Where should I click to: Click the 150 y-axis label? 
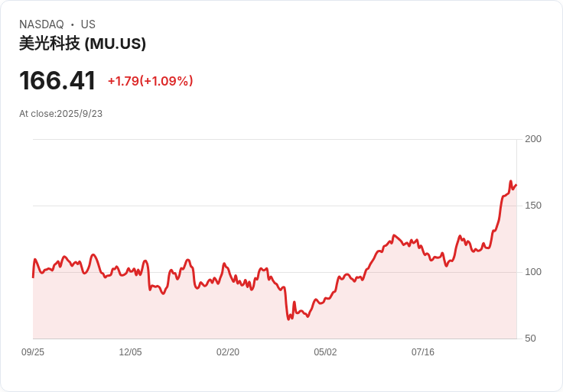(x=533, y=206)
